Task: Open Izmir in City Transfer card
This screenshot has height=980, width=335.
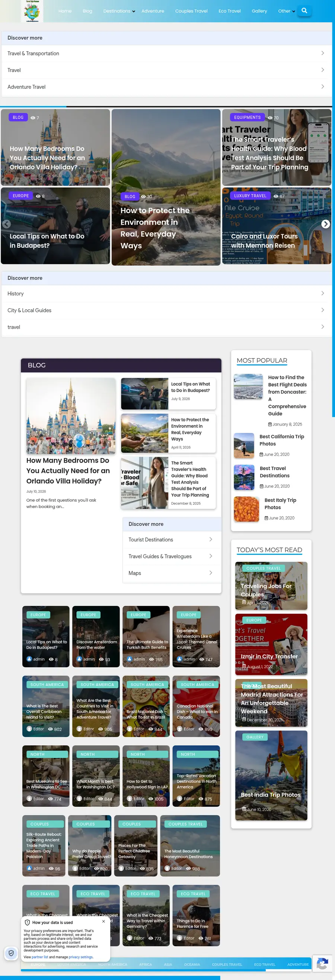Action: tap(271, 645)
